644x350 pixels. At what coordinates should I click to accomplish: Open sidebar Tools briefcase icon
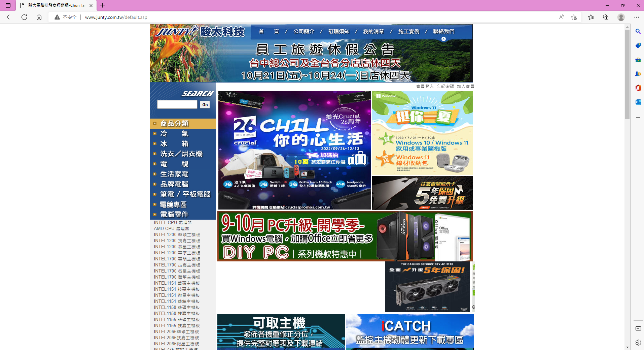(x=638, y=60)
